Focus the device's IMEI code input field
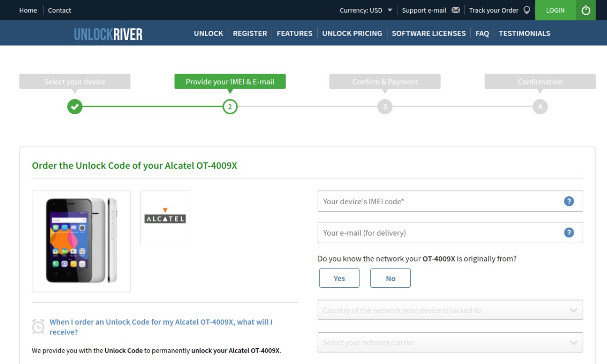Screen dimensions: 607x364 450,201
